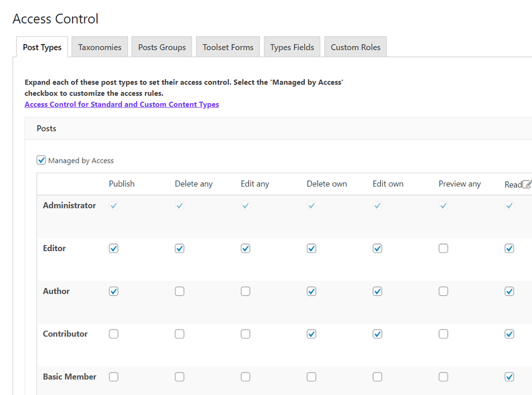
Task: Uncheck Editor Publish permission
Action: pos(114,248)
